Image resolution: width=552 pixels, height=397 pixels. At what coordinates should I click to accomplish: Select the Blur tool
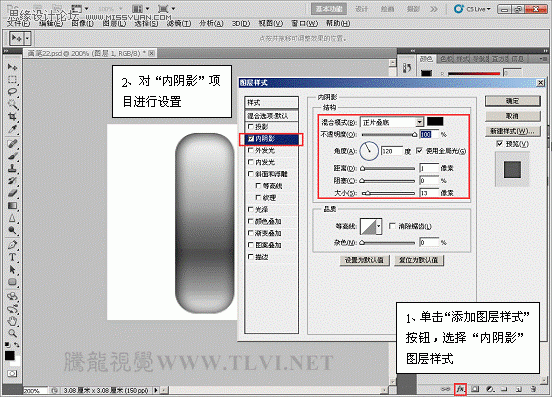pyautogui.click(x=12, y=218)
